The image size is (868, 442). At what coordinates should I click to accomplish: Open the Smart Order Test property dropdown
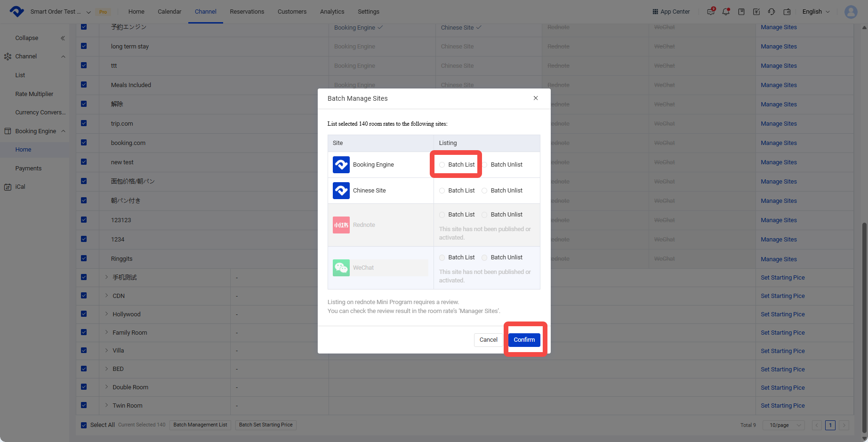[x=61, y=12]
